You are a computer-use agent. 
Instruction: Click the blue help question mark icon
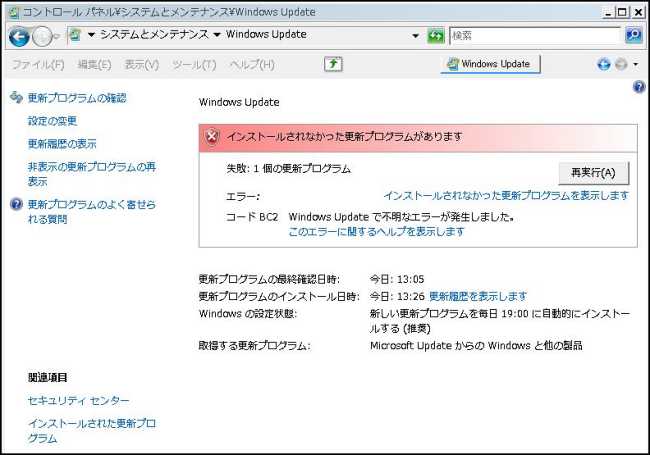639,87
